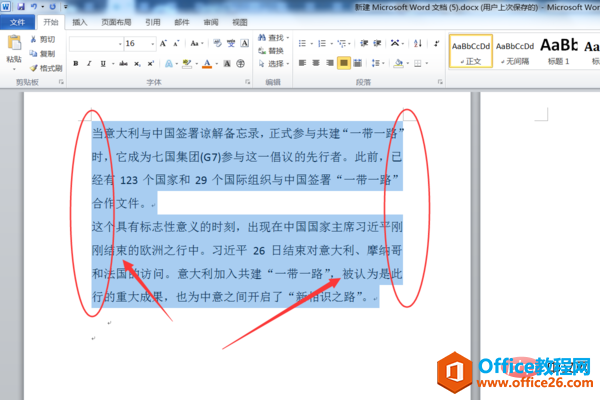Open the font name dropdown

click(x=95, y=44)
